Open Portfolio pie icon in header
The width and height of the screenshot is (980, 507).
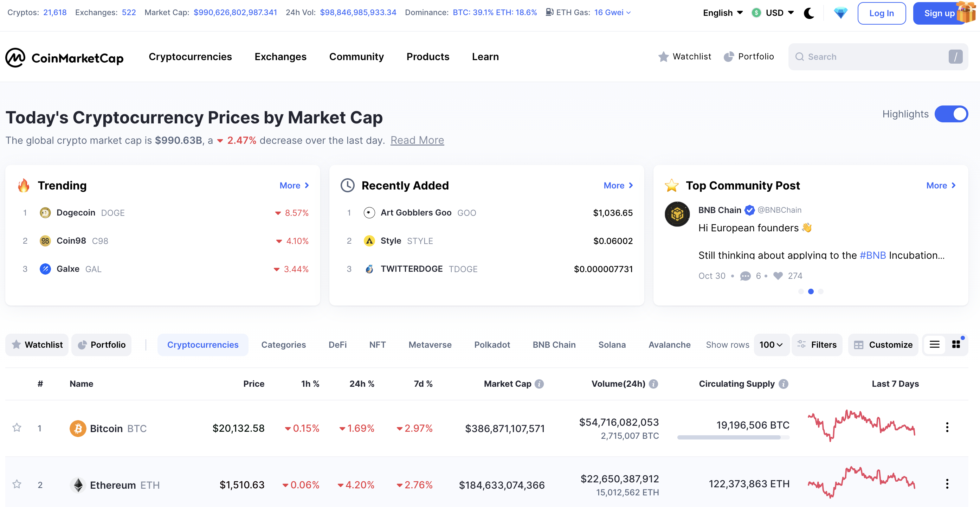[728, 57]
